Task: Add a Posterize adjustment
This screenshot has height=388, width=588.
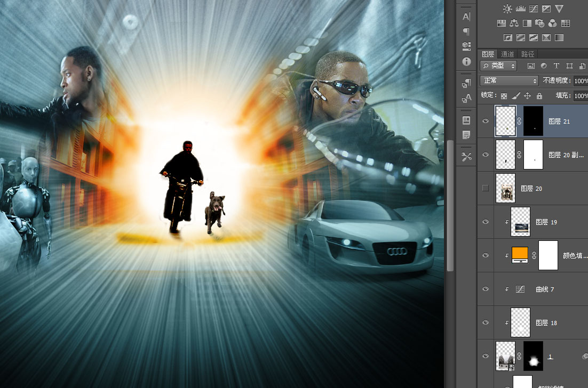Action: click(520, 37)
